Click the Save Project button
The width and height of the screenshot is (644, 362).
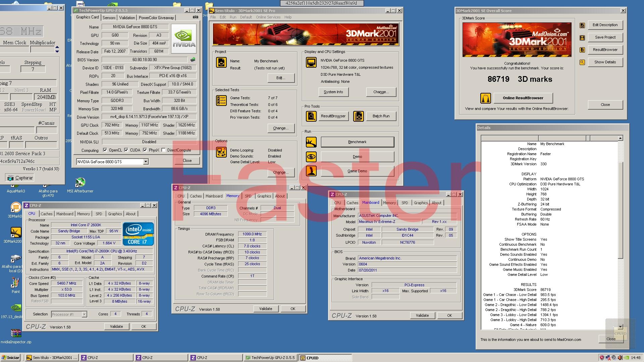(605, 37)
